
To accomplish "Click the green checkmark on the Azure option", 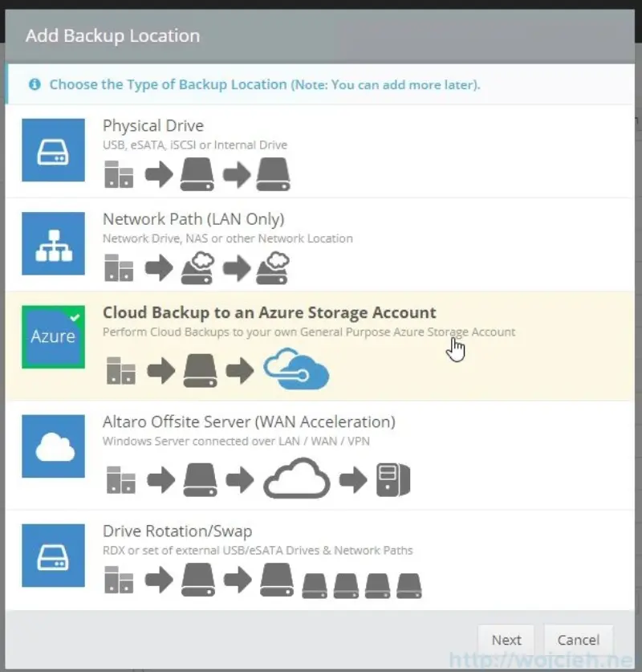I will click(75, 316).
